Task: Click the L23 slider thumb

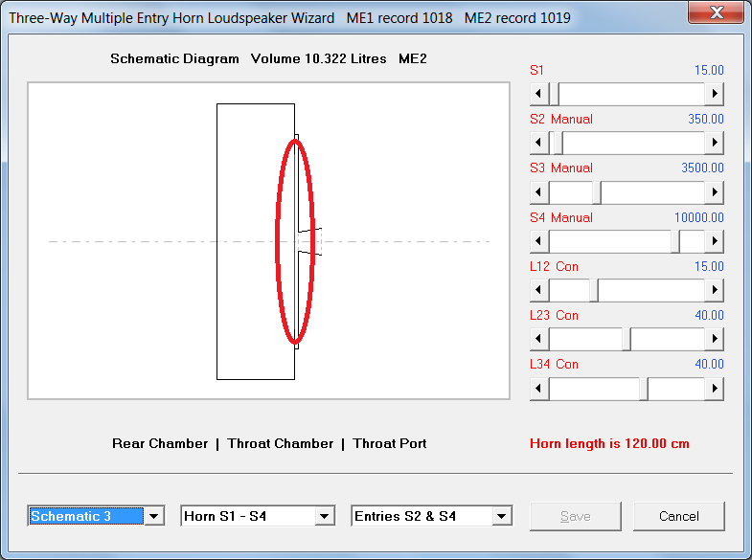Action: [x=627, y=339]
